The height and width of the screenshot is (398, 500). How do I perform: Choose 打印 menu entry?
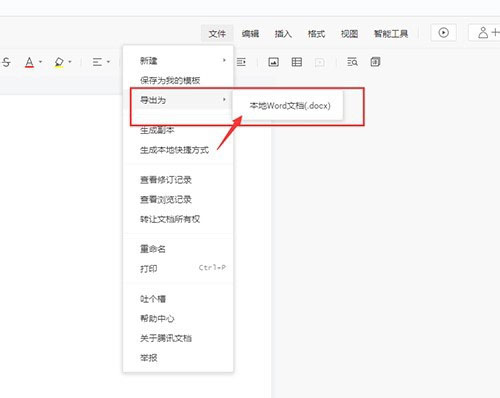point(178,269)
